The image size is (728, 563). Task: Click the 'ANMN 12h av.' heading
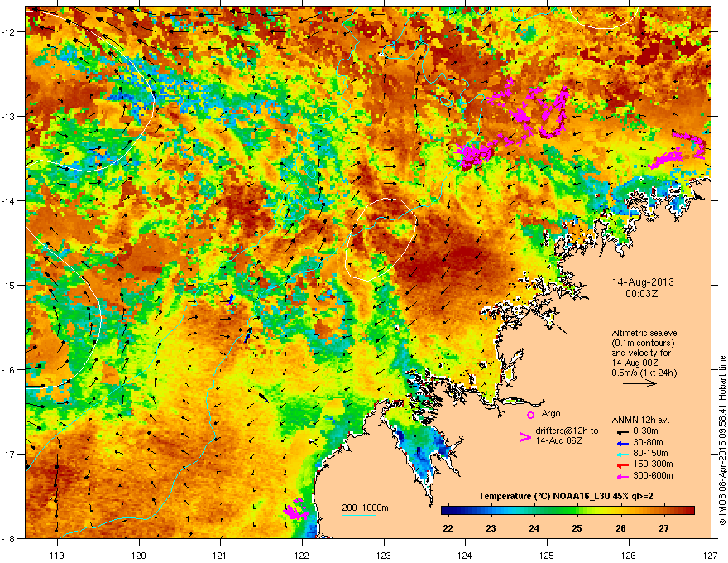click(640, 420)
